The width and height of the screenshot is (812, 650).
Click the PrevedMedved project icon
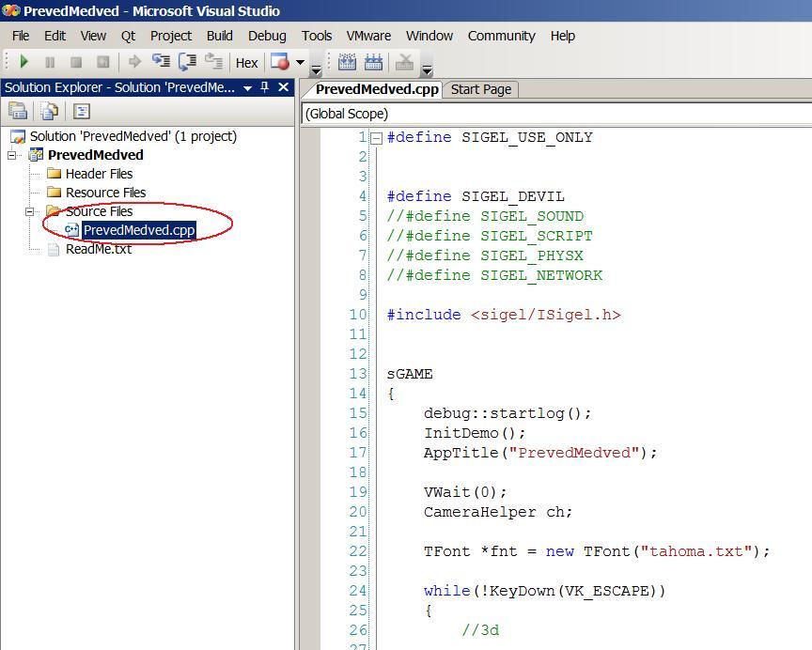click(x=36, y=155)
